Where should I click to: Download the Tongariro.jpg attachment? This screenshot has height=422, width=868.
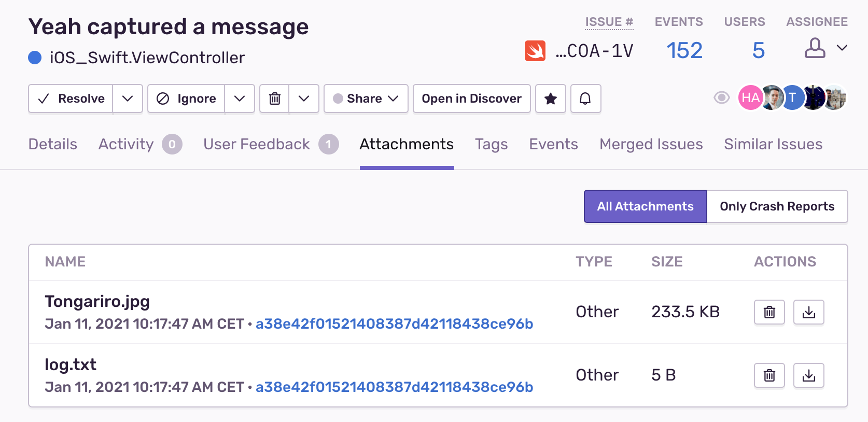[x=809, y=312]
